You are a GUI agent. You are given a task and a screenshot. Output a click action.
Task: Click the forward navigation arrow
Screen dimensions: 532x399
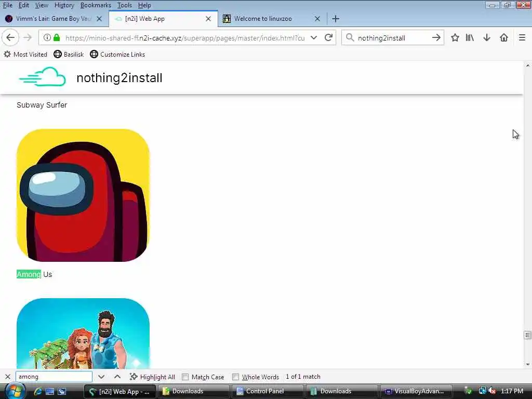tap(27, 37)
